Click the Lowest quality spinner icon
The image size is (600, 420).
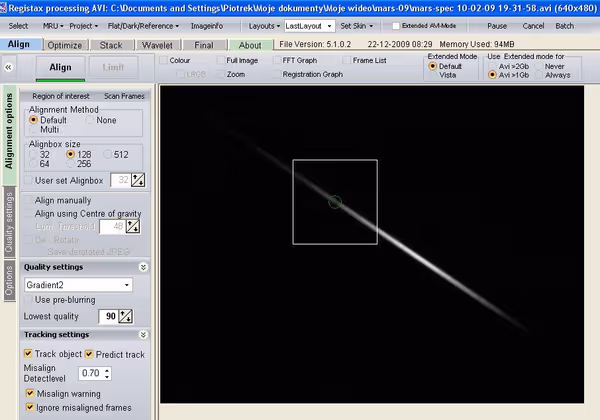coord(125,316)
